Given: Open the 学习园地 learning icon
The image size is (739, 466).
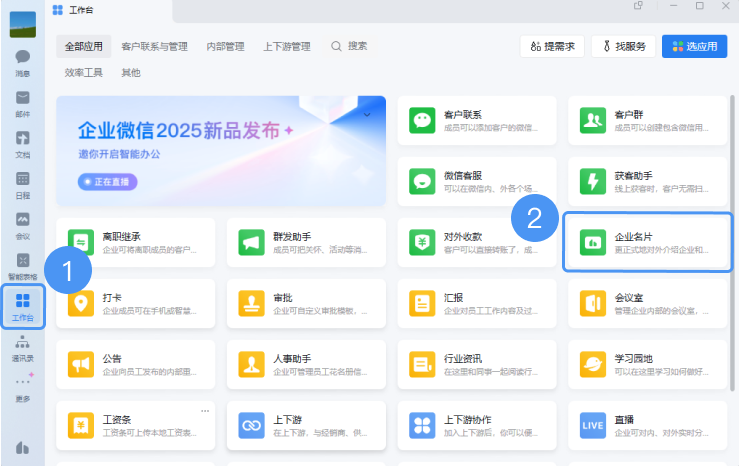Looking at the screenshot, I should pyautogui.click(x=592, y=364).
